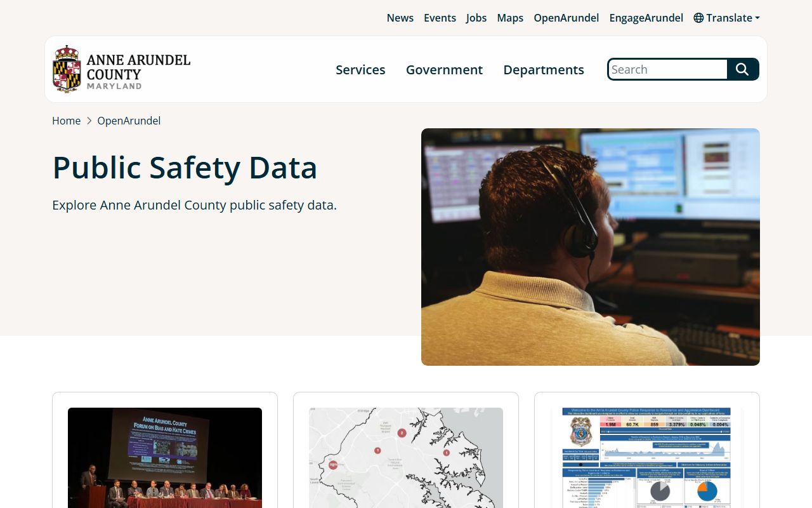Click the Public Safety Data heading
Screen dimensions: 812x508
(x=185, y=168)
